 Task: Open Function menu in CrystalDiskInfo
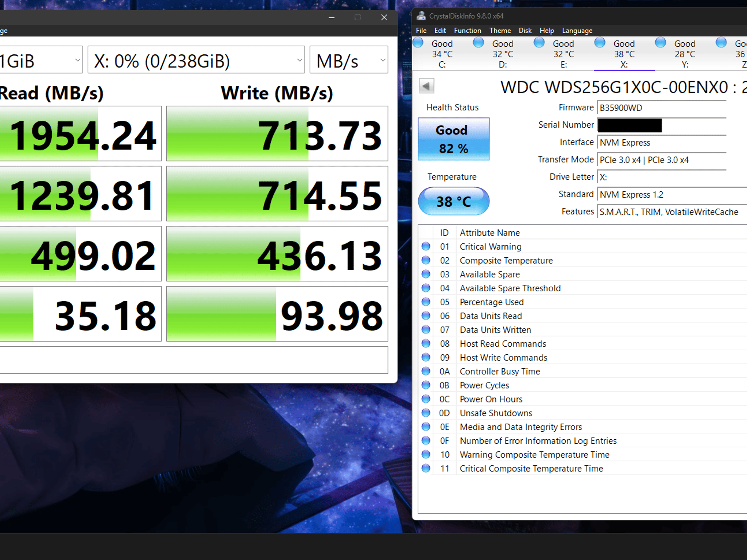[468, 31]
